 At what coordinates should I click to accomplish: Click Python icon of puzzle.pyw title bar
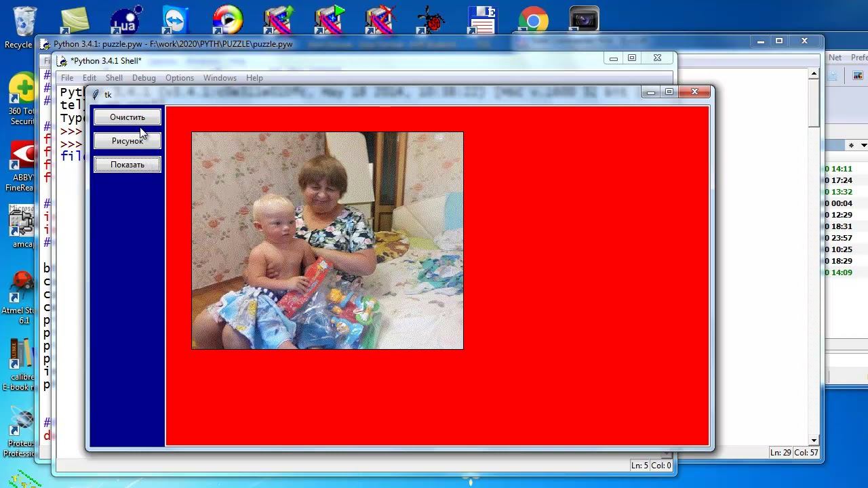(x=45, y=44)
